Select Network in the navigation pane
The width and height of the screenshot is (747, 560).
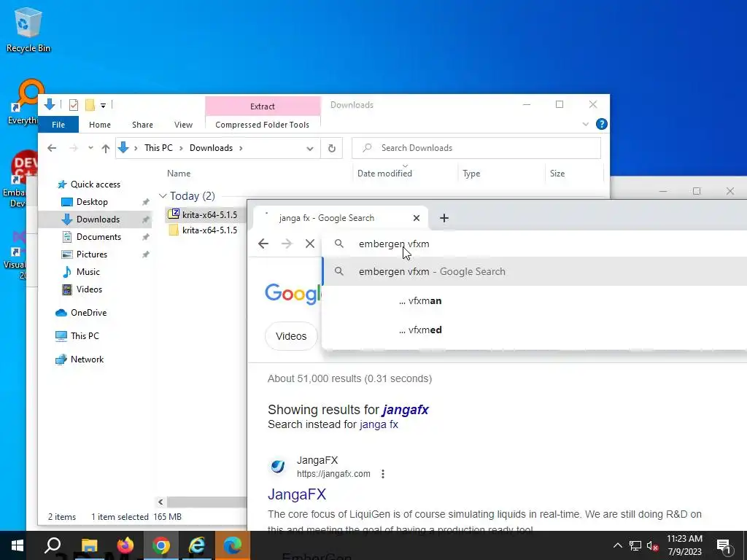coord(88,359)
